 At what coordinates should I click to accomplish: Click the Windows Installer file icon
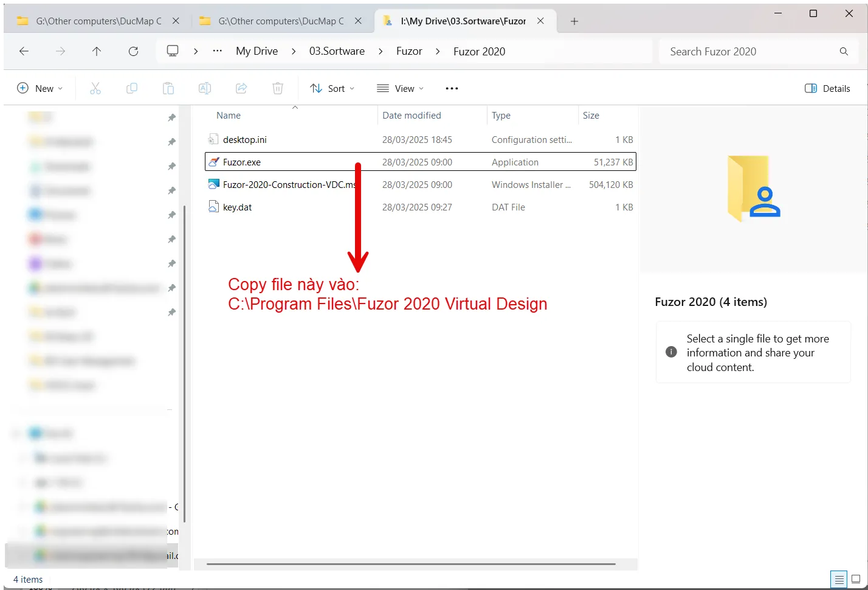213,184
